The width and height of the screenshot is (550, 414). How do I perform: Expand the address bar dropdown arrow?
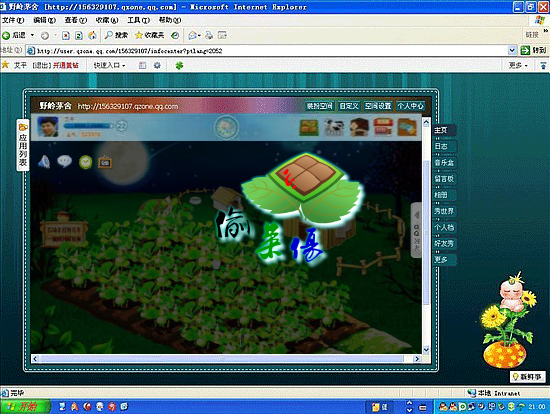coord(512,51)
